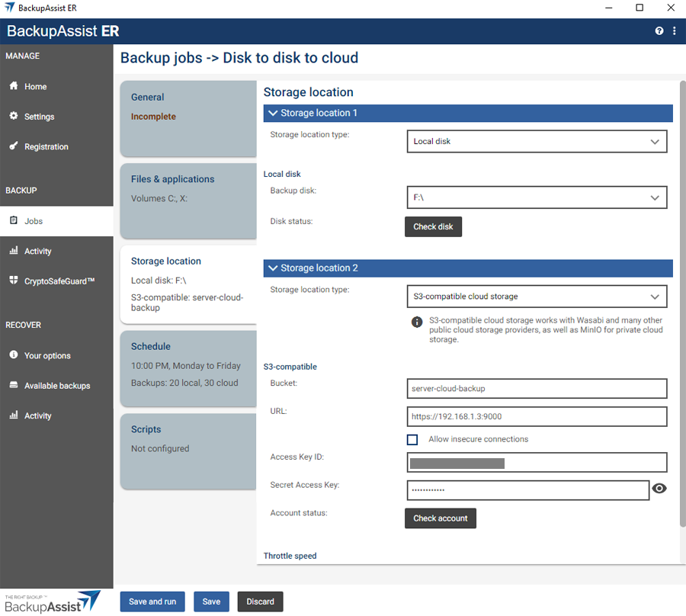Open Your options under Recover

pyautogui.click(x=56, y=355)
